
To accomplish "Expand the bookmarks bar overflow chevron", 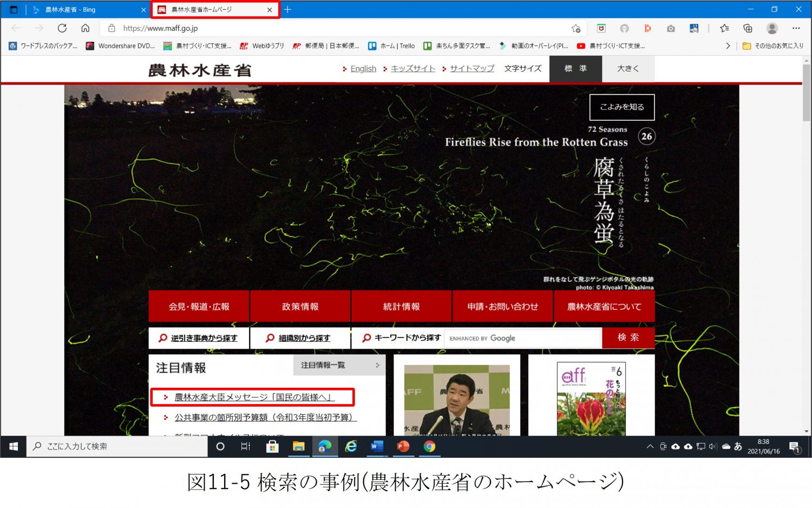I will coord(728,46).
